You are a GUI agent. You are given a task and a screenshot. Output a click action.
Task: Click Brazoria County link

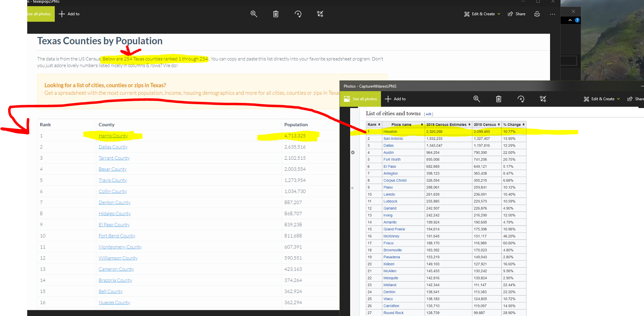point(115,280)
